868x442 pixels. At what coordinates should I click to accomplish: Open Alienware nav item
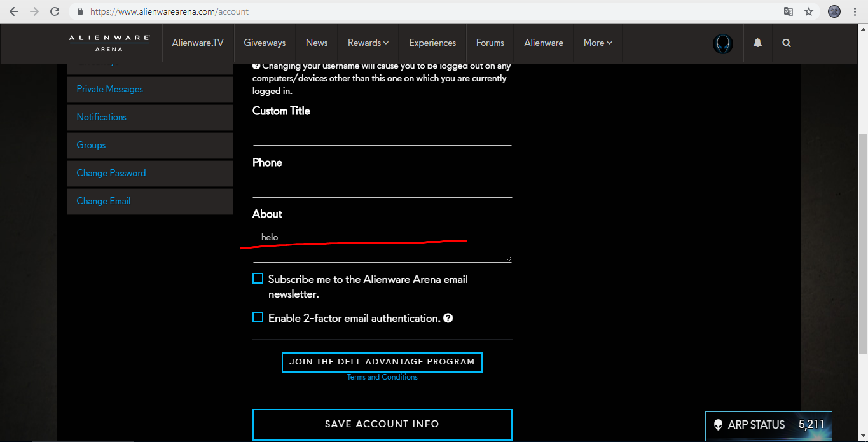[544, 43]
